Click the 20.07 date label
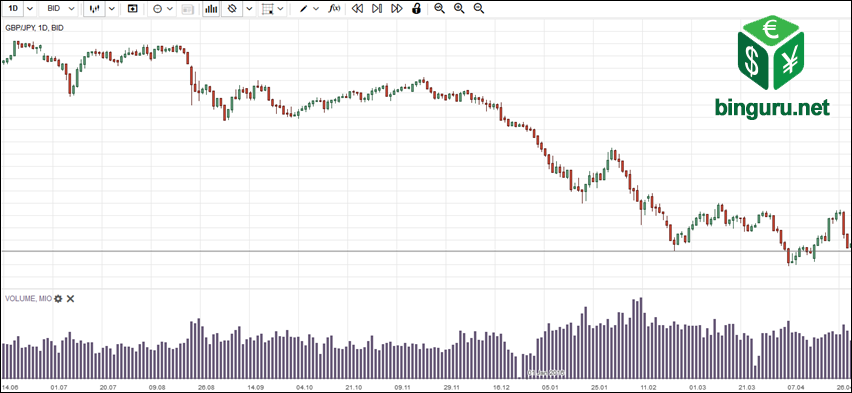Screen dimensions: 852x393 click(x=108, y=387)
